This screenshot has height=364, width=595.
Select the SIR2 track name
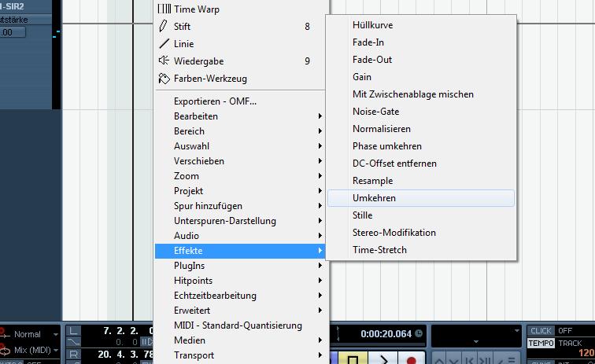coord(13,6)
